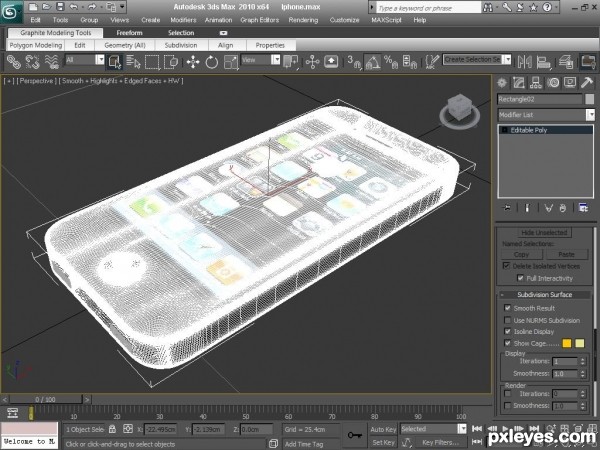Switch to the Hierarchy command panel
Screen dimensions: 600x450
(x=536, y=83)
